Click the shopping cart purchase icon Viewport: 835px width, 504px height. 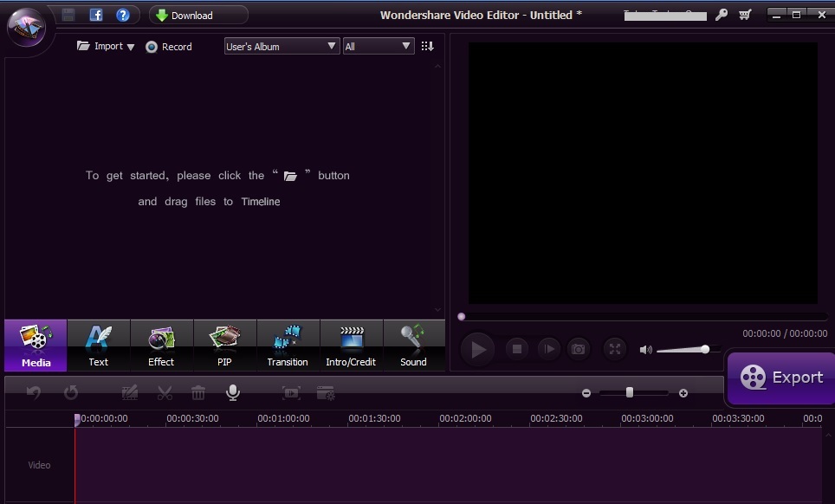tap(745, 15)
